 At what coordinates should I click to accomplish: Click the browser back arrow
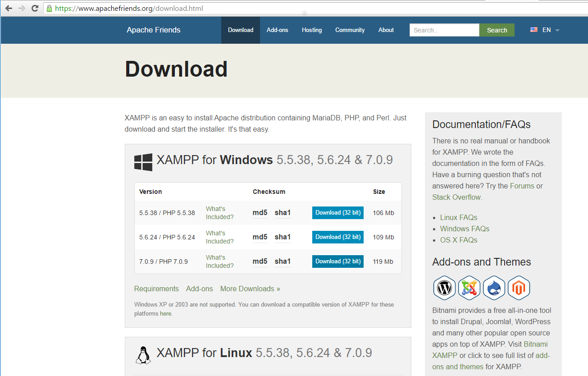coord(9,8)
